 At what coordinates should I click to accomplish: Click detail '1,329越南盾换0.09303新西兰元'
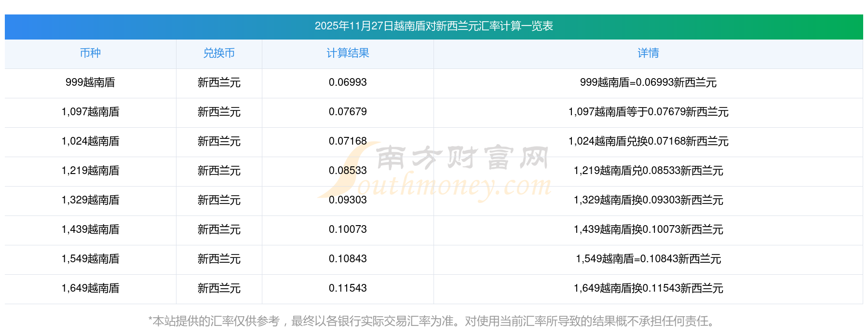tap(648, 200)
